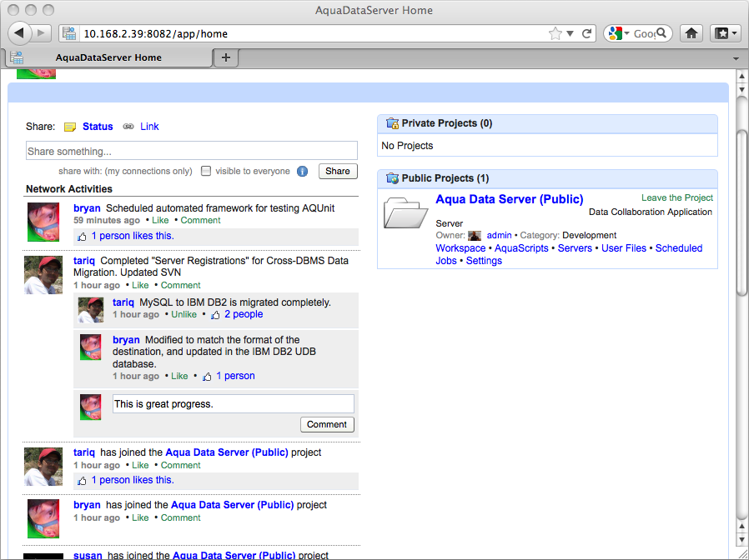Image resolution: width=749 pixels, height=560 pixels.
Task: Like tariq's Server Registrations post
Action: (x=140, y=285)
